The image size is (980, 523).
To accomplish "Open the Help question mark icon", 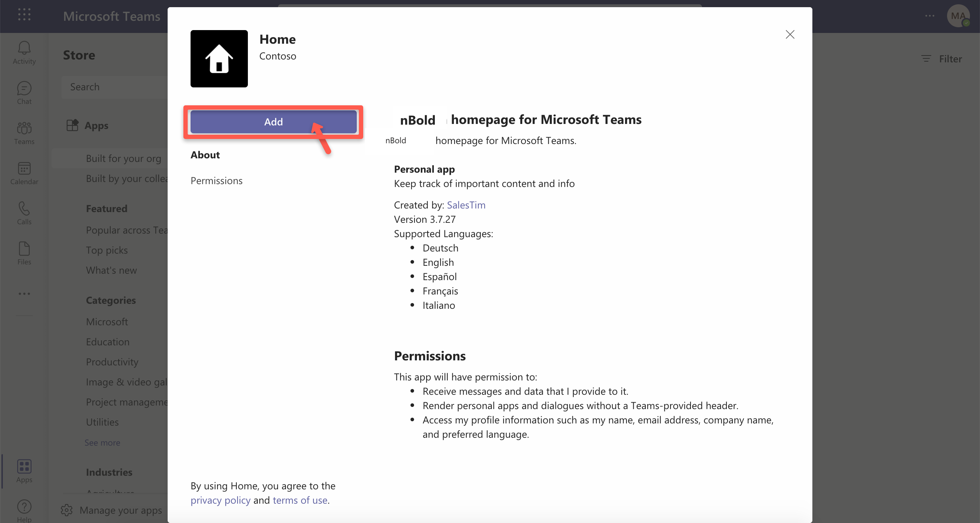I will 24,510.
